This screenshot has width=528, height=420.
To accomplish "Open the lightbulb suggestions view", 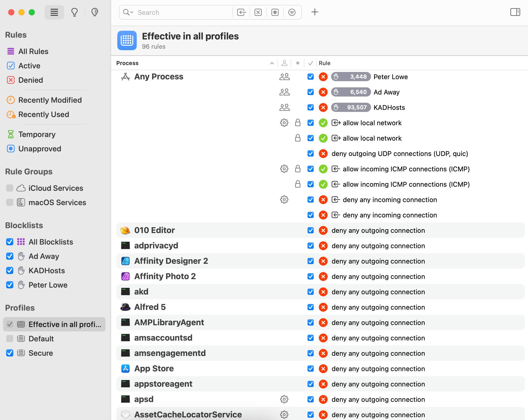I will coord(75,12).
